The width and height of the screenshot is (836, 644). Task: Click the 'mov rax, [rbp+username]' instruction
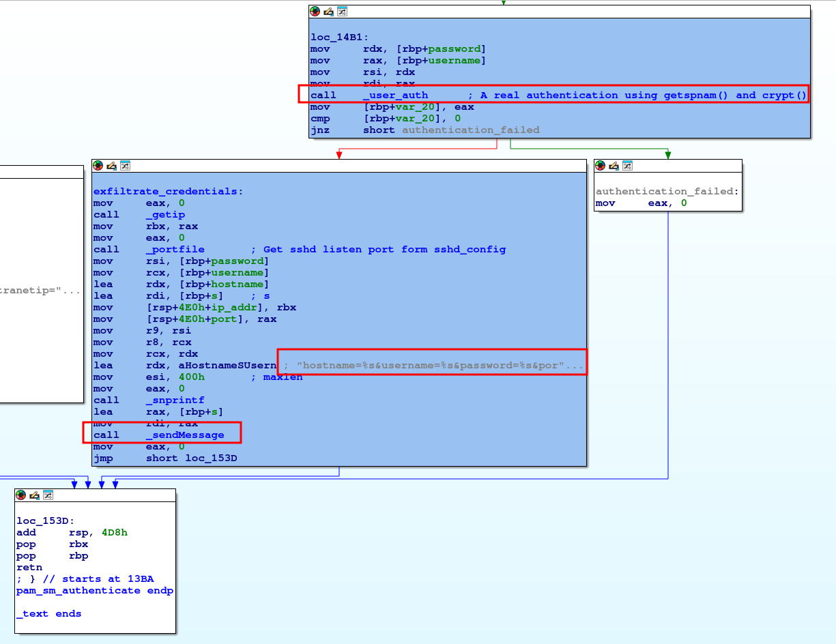coord(398,61)
